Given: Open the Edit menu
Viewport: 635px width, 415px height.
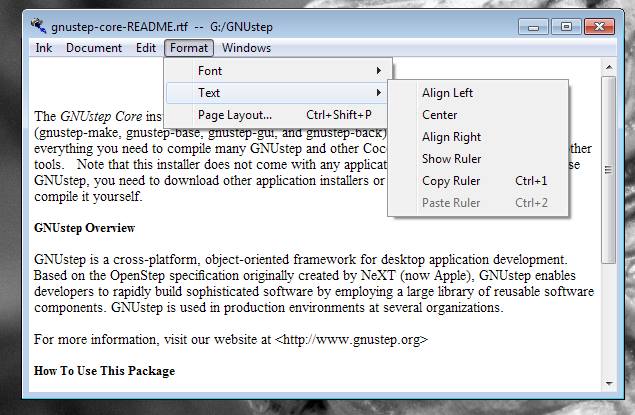Looking at the screenshot, I should (146, 47).
